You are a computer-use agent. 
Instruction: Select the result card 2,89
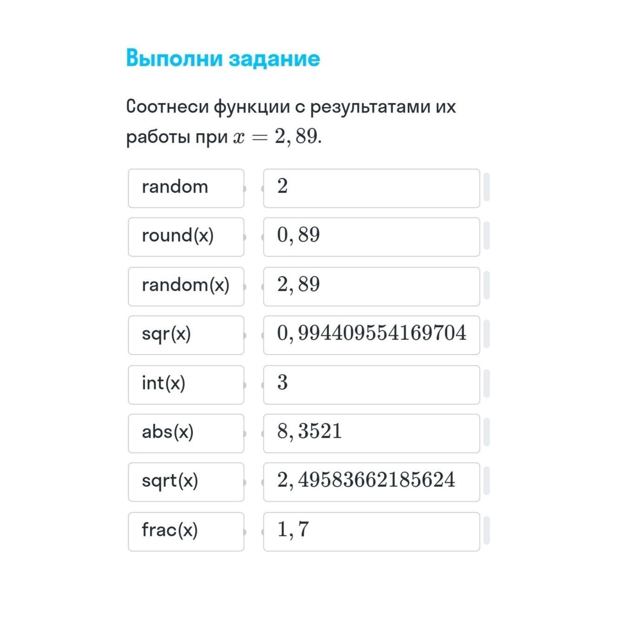(371, 286)
